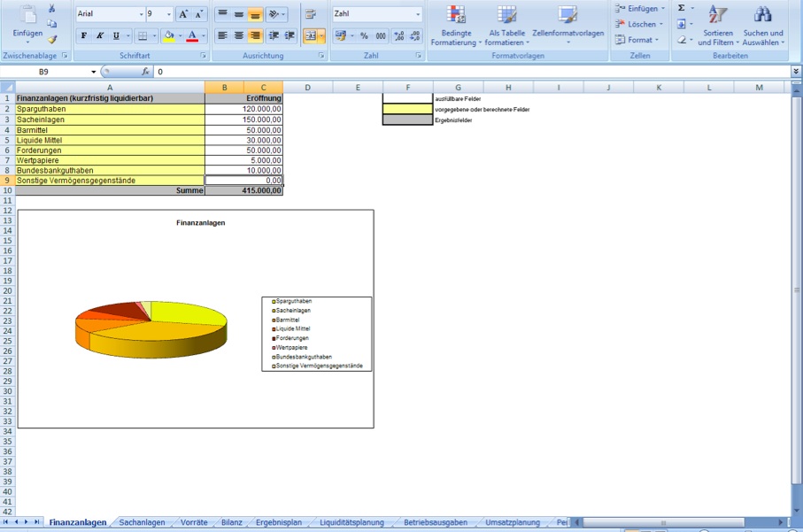Apply red font color

(192, 35)
